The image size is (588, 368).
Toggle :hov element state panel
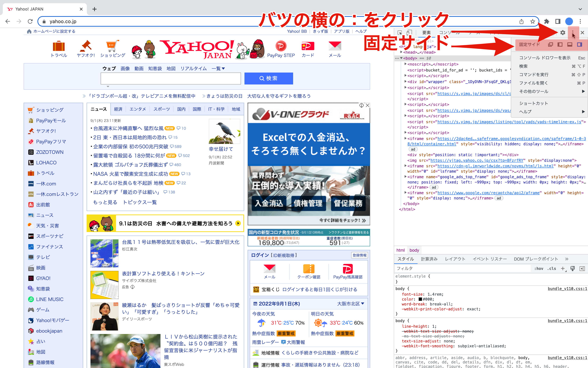(539, 268)
